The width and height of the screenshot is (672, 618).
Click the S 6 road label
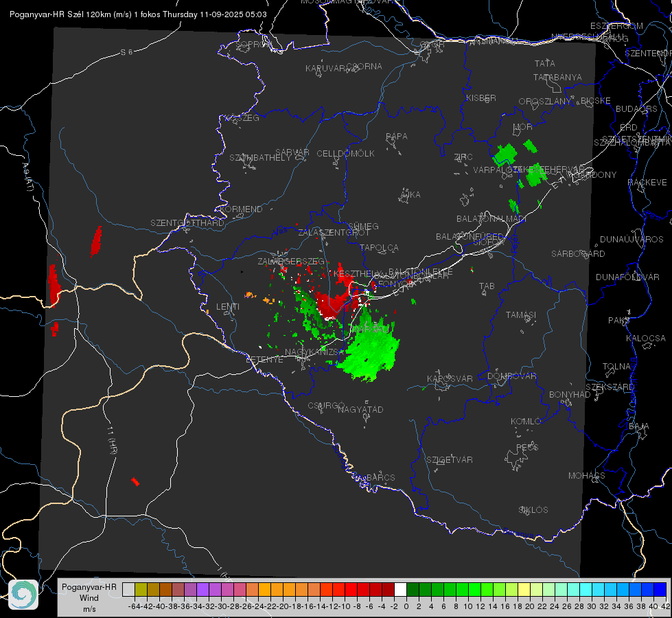[126, 52]
